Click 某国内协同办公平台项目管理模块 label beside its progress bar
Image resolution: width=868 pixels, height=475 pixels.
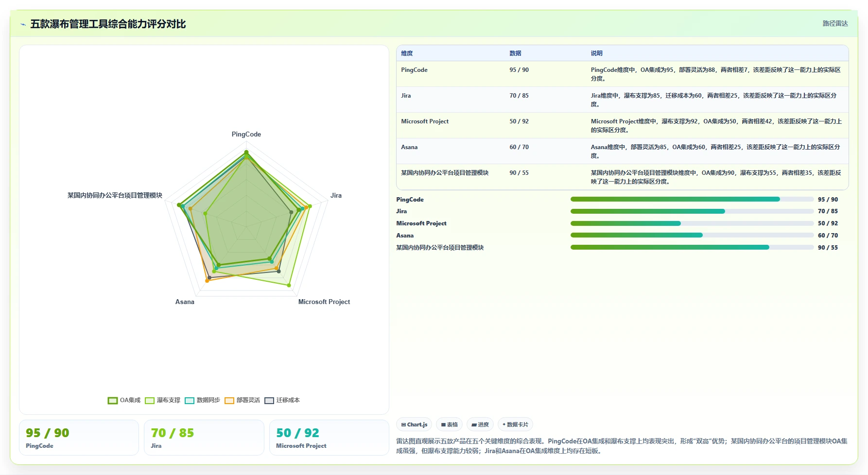440,248
